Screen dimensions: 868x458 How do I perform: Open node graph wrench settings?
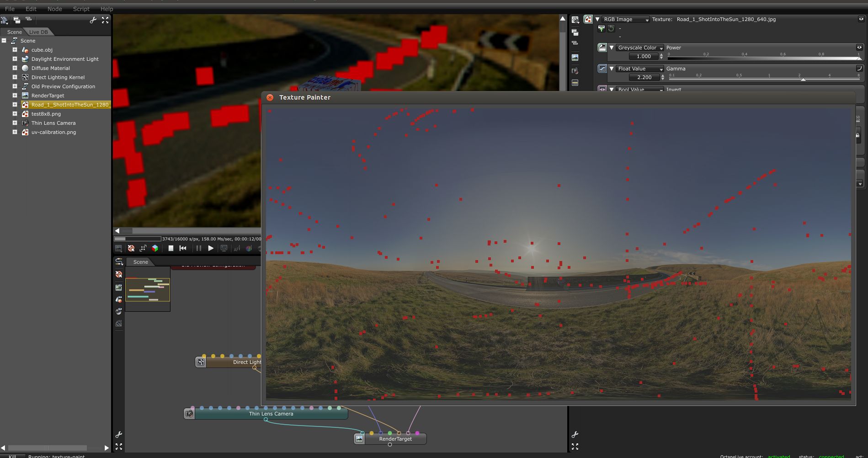119,435
